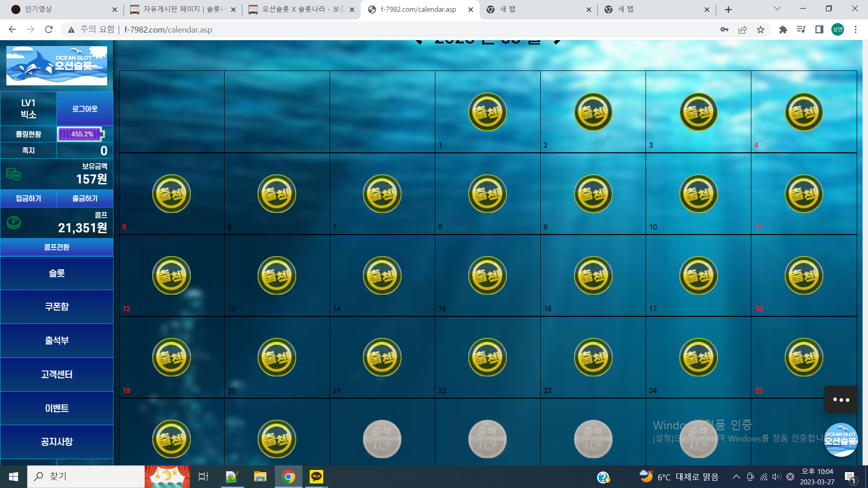
Task: Click the attendance stamp on day 5
Action: 171,193
